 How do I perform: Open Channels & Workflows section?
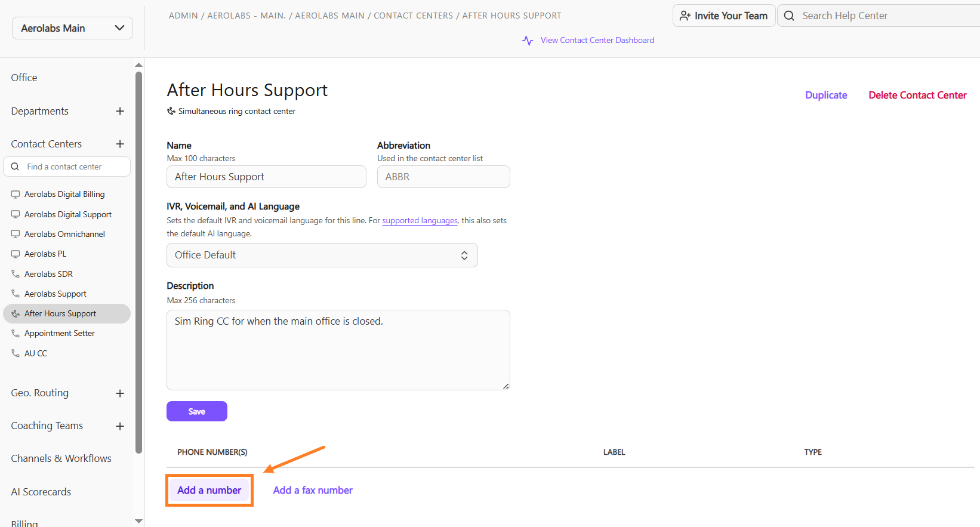[61, 458]
